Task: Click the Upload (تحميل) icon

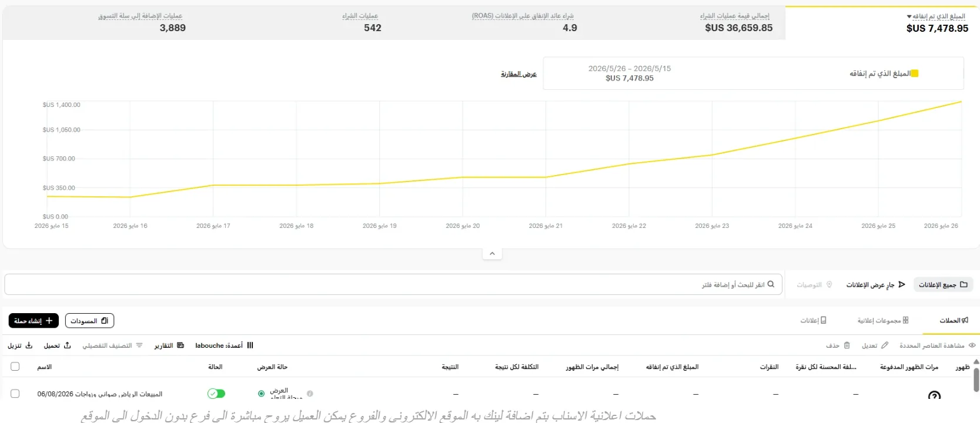Action: tap(67, 345)
